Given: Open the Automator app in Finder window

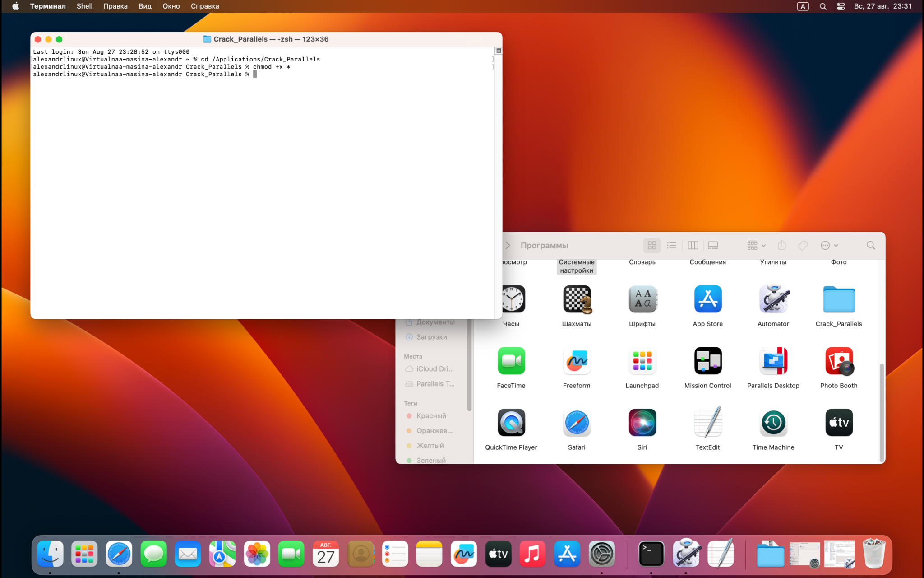Looking at the screenshot, I should coord(773,299).
